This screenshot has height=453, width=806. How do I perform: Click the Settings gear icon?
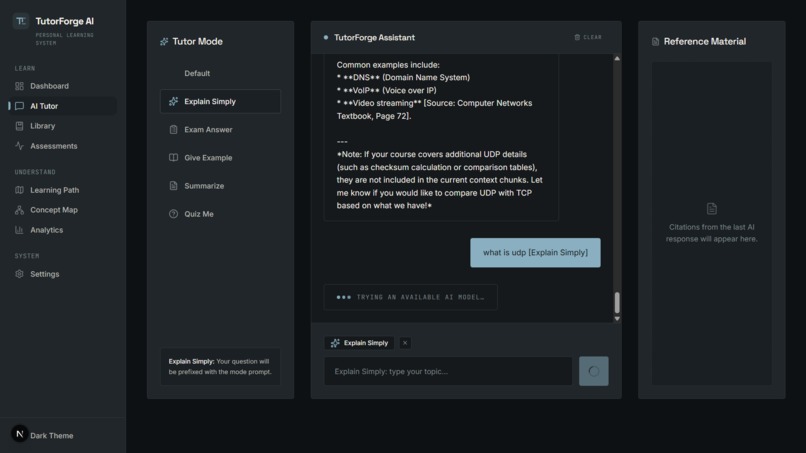point(19,274)
